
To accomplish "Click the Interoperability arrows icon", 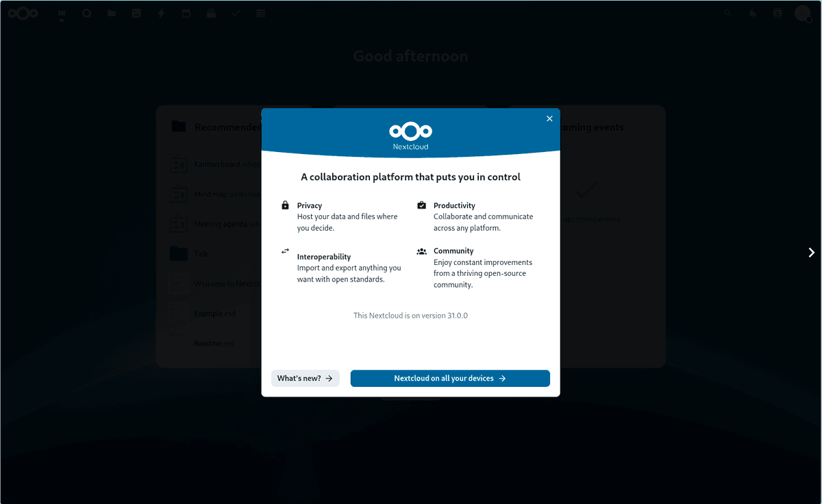I will coord(286,251).
